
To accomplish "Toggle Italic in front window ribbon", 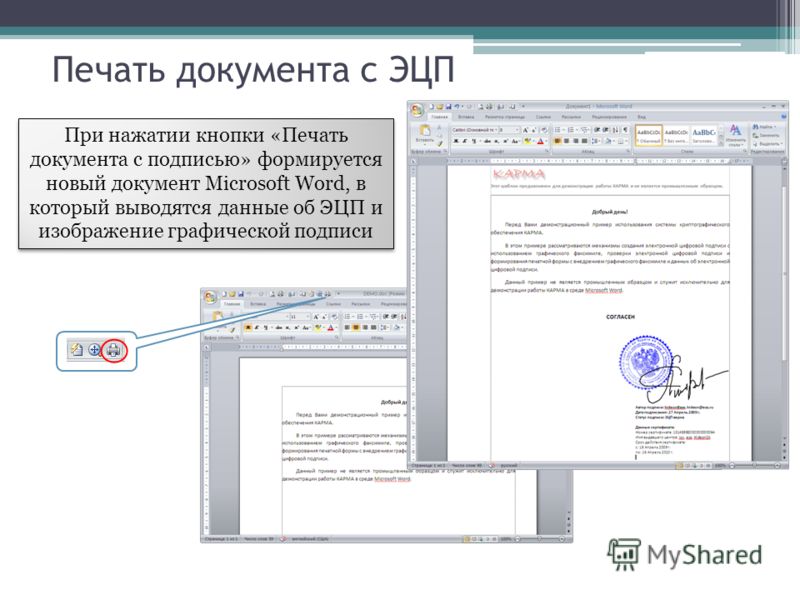I will 464,141.
